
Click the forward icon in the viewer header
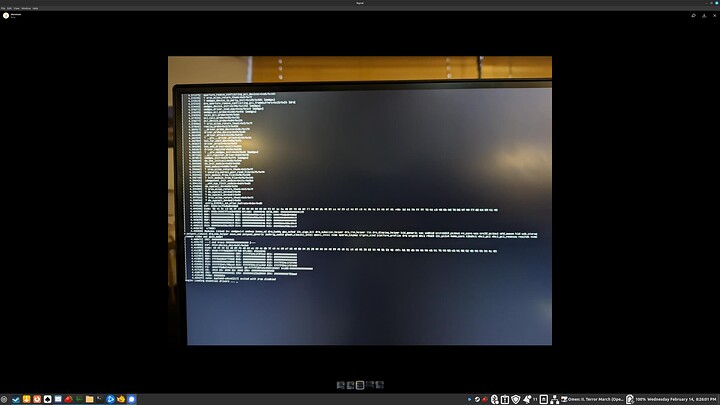[x=693, y=16]
